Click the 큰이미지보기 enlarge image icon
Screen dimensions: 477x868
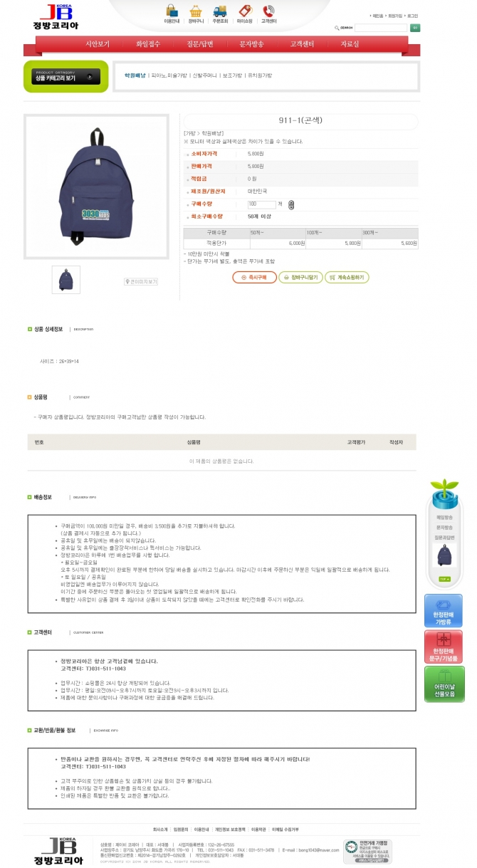coord(141,282)
